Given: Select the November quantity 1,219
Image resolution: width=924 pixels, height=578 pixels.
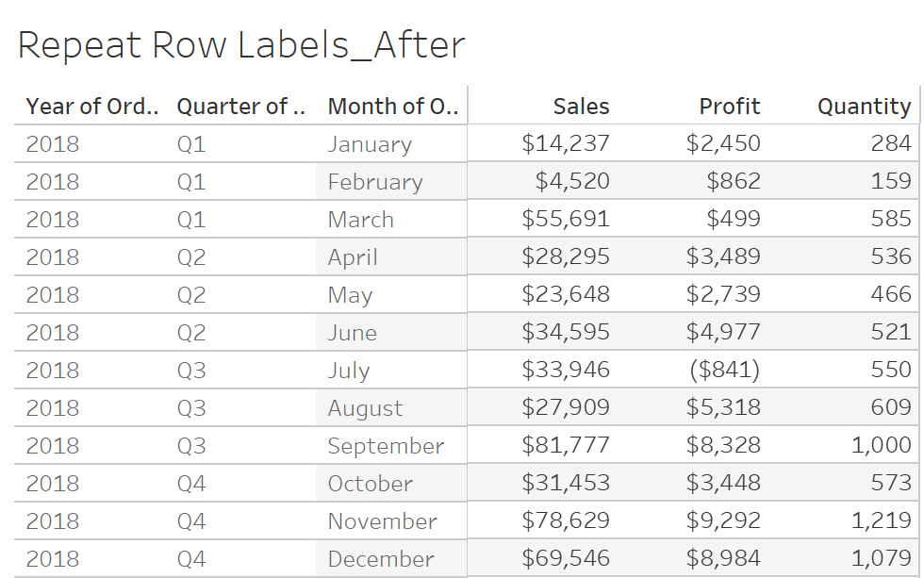Looking at the screenshot, I should 882,520.
